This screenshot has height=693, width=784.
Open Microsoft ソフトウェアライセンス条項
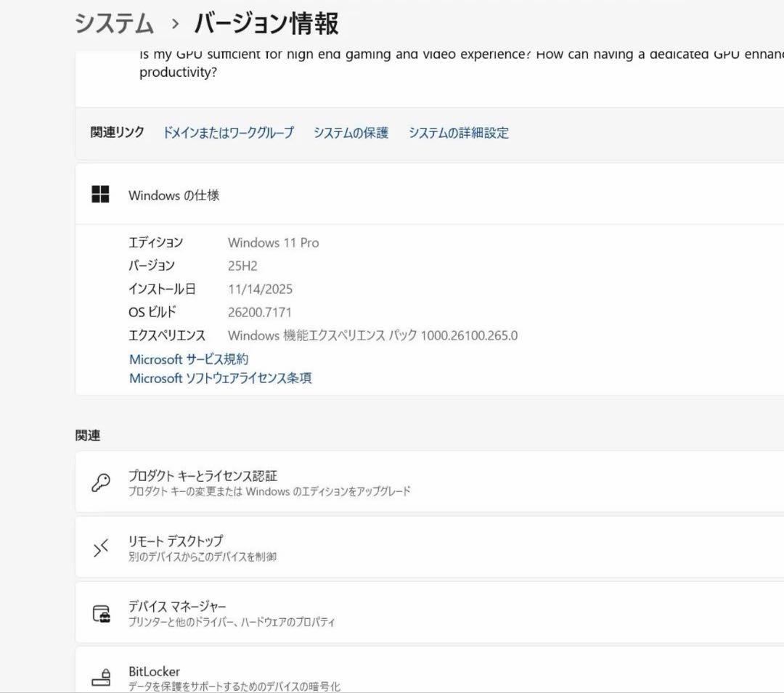[x=220, y=378]
